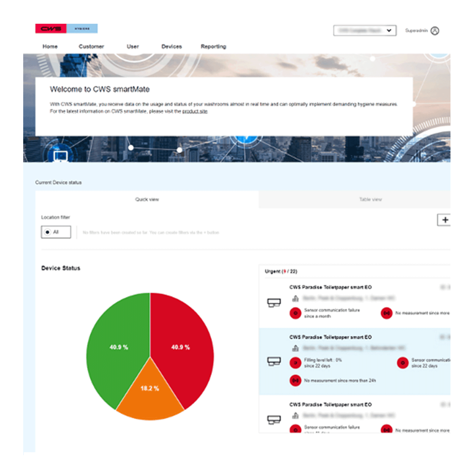Click the building location icon in first device
This screenshot has width=476, height=476.
[x=295, y=298]
